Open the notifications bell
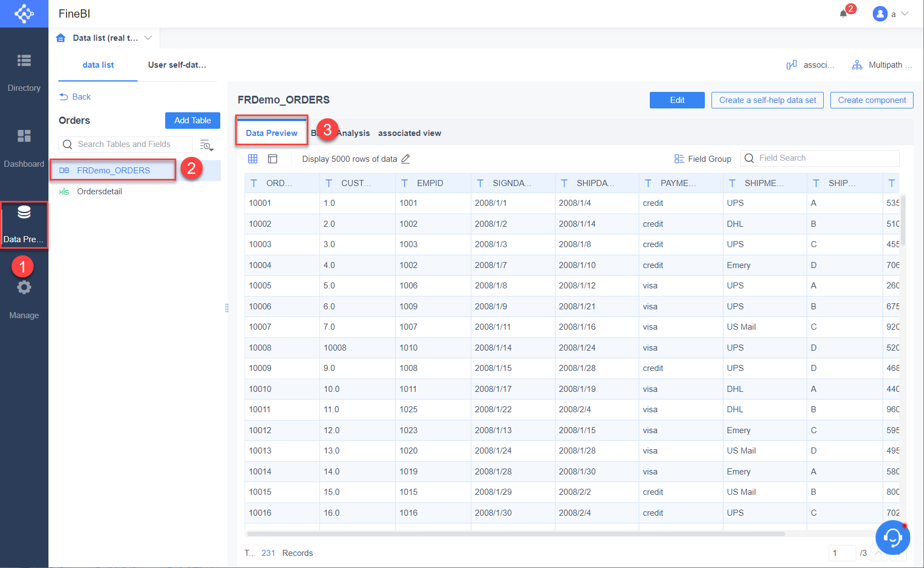Screen dimensions: 924x568 point(843,14)
